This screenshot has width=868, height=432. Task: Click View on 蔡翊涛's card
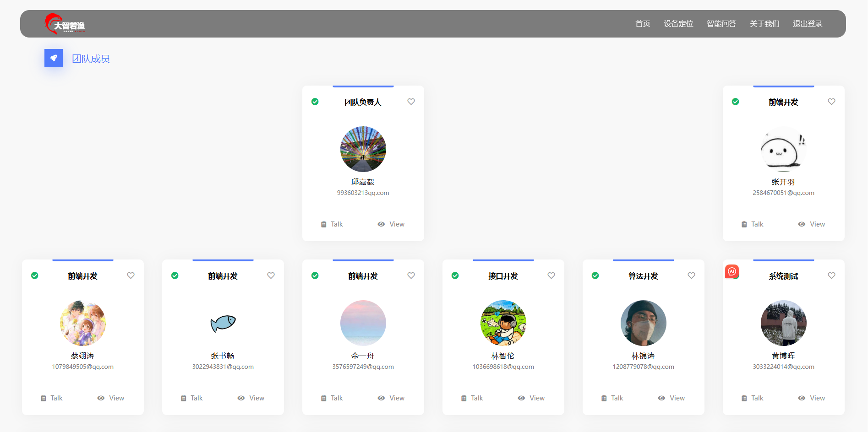pyautogui.click(x=111, y=398)
